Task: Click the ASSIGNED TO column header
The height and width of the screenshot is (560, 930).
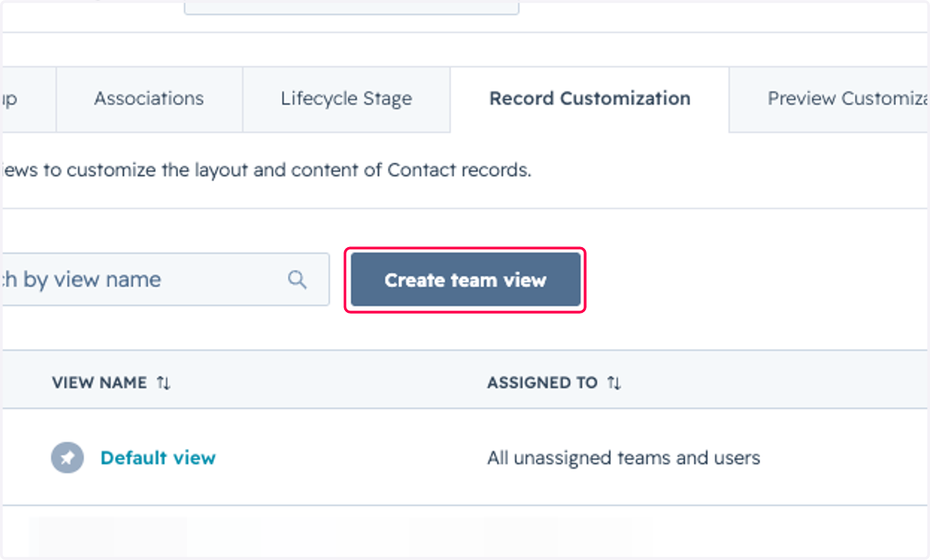Action: 542,383
